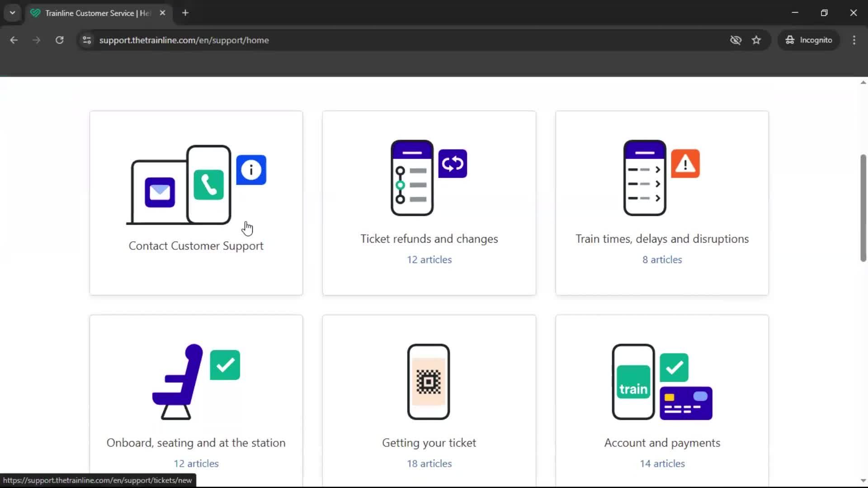Toggle the third-party cookies blocked indicator

click(x=736, y=40)
